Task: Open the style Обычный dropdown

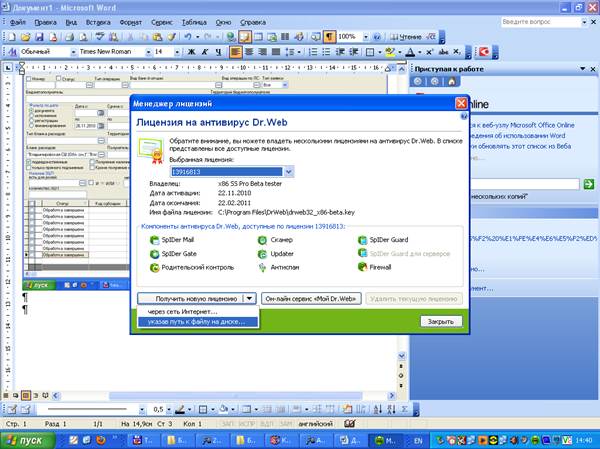Action: (73, 52)
